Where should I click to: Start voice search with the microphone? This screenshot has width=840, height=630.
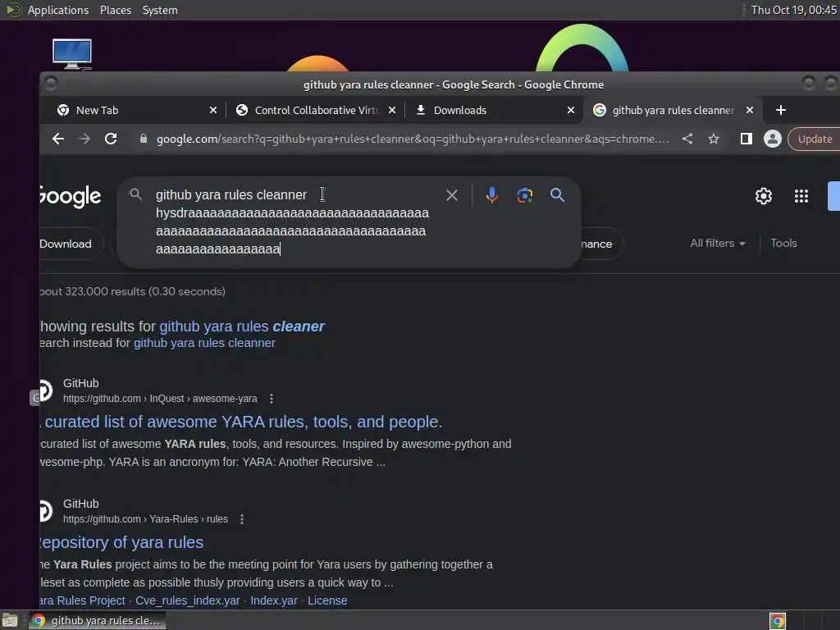tap(492, 195)
